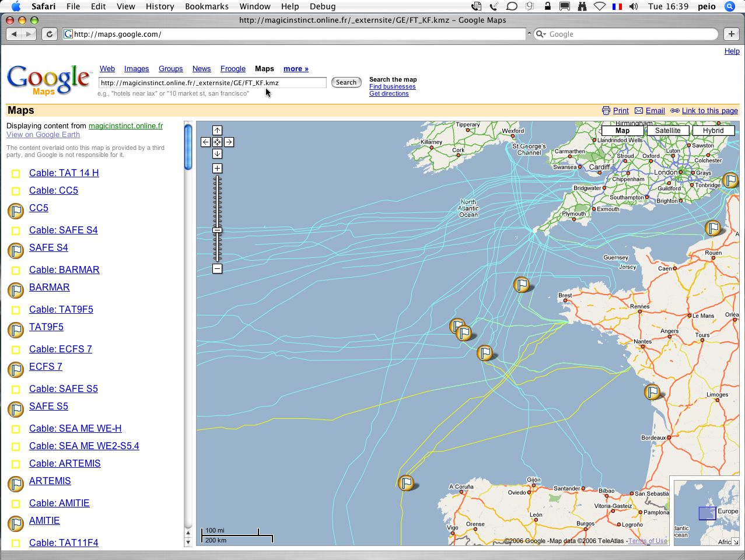
Task: Click the map zoom slider handle
Action: 217,230
